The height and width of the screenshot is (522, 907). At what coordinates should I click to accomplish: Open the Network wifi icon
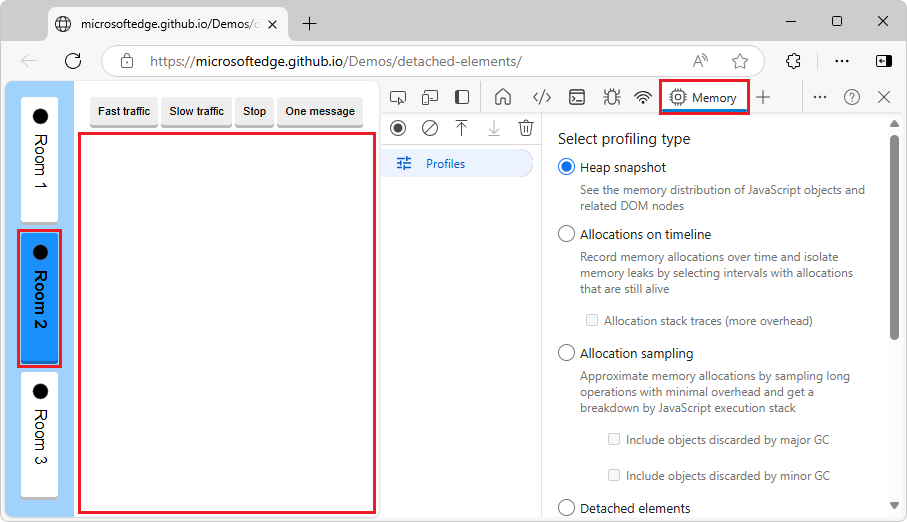pyautogui.click(x=643, y=97)
